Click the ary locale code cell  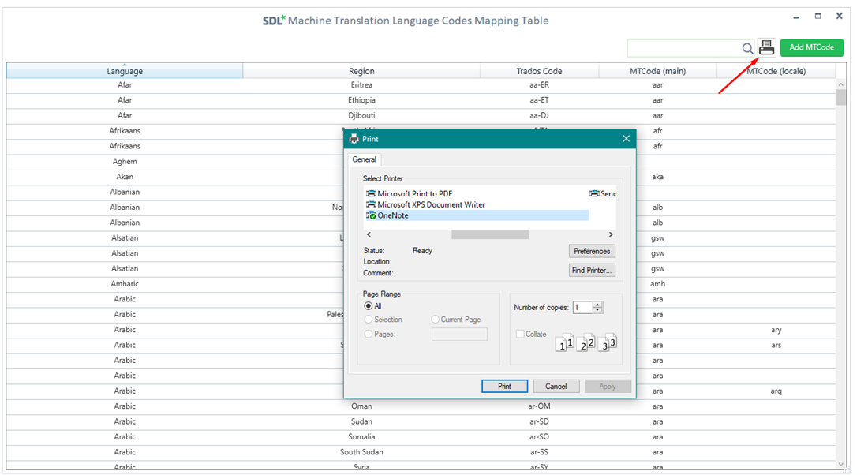coord(776,330)
